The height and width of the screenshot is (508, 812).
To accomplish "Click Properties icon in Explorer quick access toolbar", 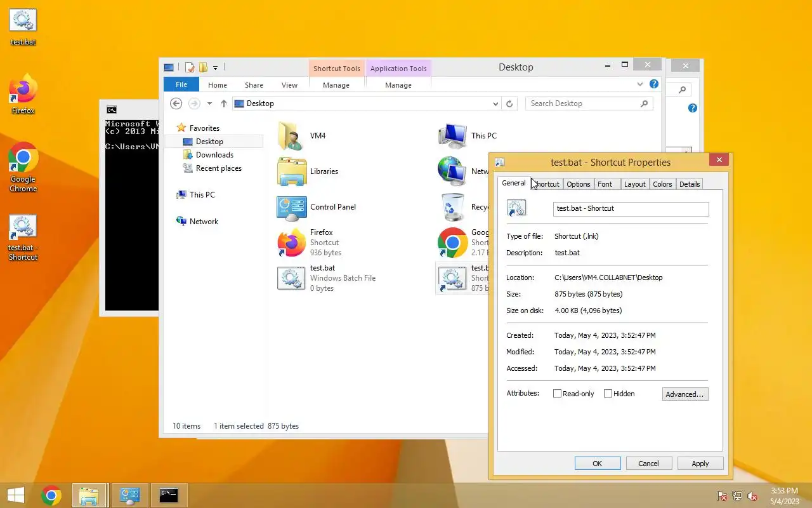I will 189,67.
